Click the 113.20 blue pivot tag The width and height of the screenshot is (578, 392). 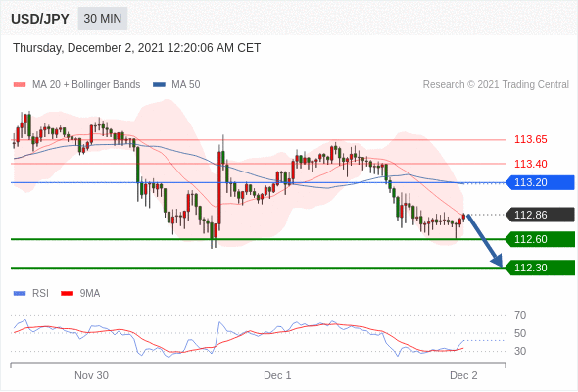click(x=540, y=182)
